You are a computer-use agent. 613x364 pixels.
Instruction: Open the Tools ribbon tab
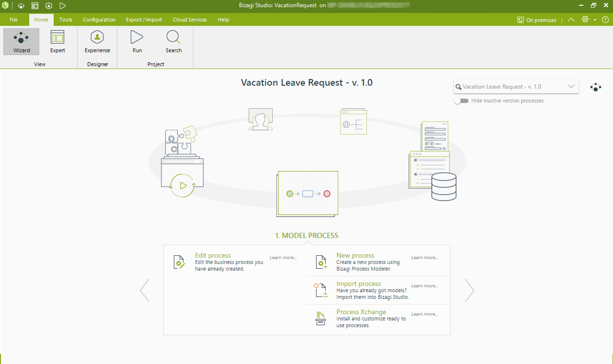(65, 20)
